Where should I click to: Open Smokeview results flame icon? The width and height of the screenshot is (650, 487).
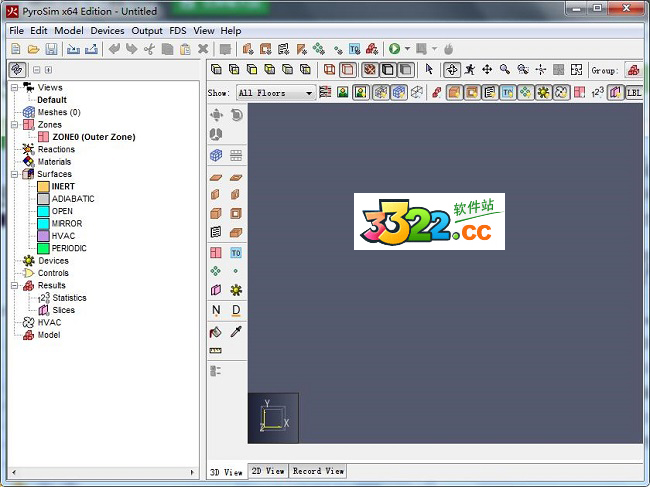pos(448,49)
